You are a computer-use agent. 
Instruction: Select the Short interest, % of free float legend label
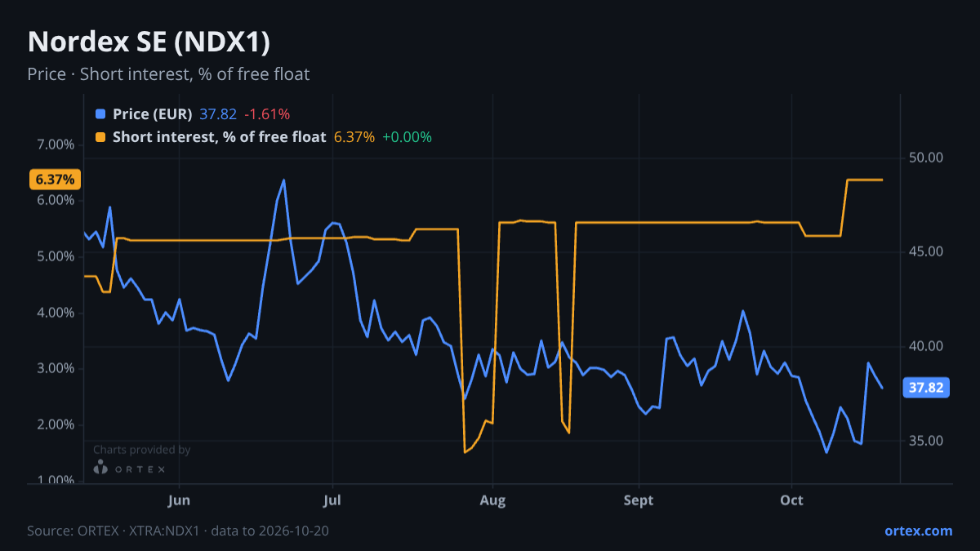(x=219, y=137)
